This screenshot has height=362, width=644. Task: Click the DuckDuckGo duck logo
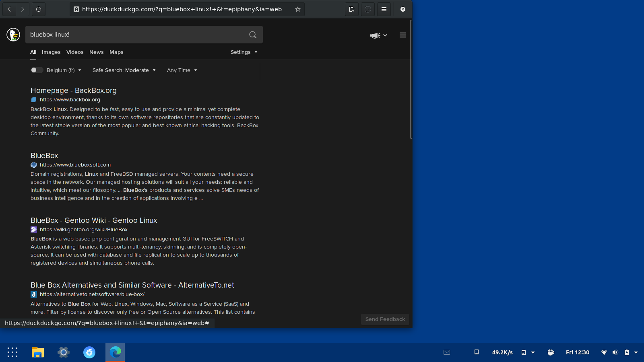(13, 35)
